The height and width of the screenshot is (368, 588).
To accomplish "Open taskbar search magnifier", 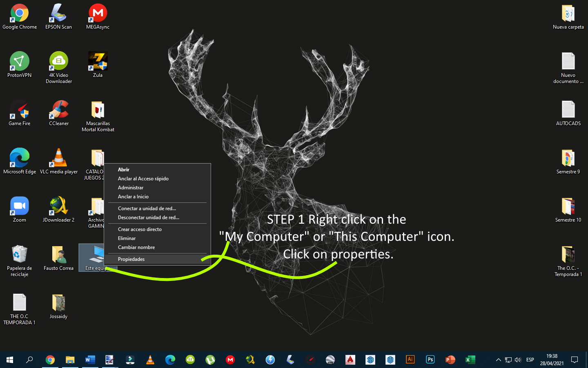I will click(29, 360).
